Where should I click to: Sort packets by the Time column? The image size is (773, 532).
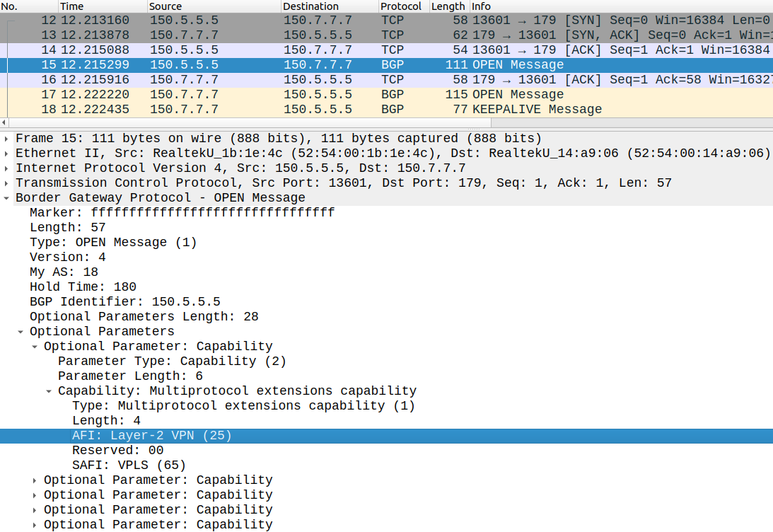[x=103, y=6]
